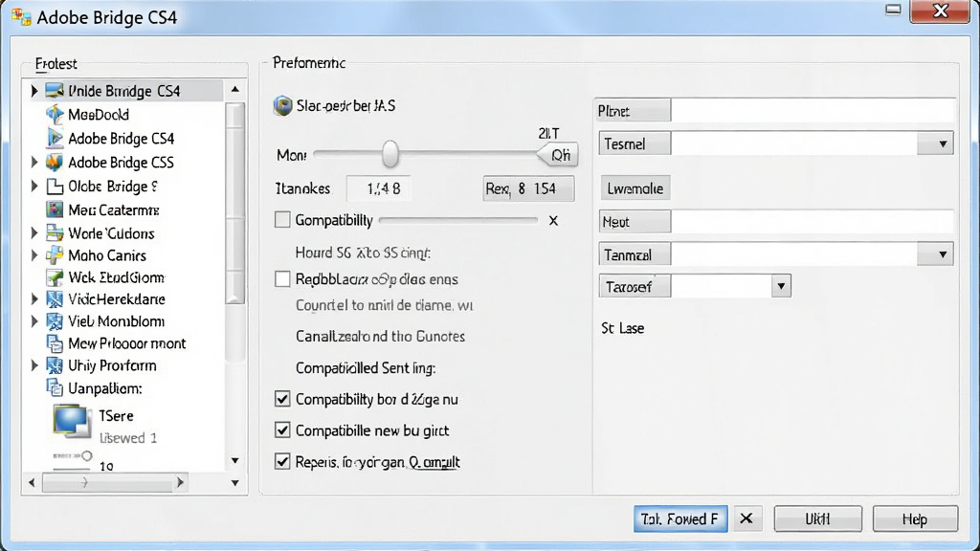The height and width of the screenshot is (551, 980).
Task: Click the Ukifl button
Action: point(817,518)
